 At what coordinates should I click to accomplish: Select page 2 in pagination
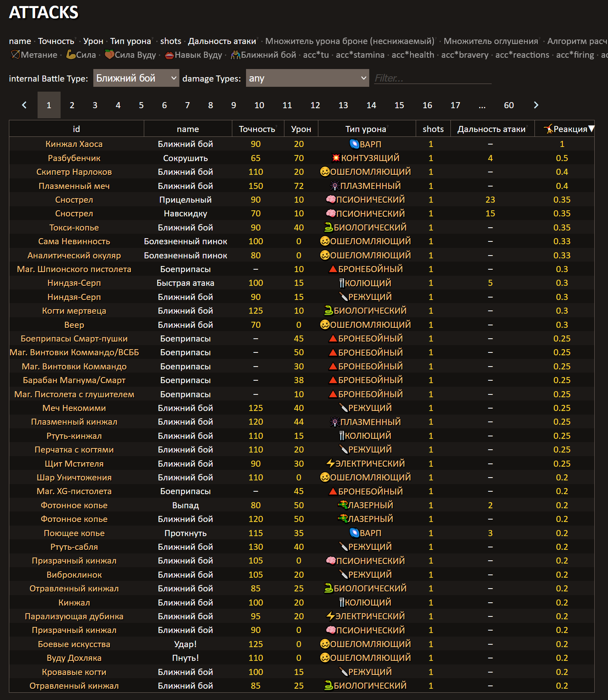coord(72,105)
